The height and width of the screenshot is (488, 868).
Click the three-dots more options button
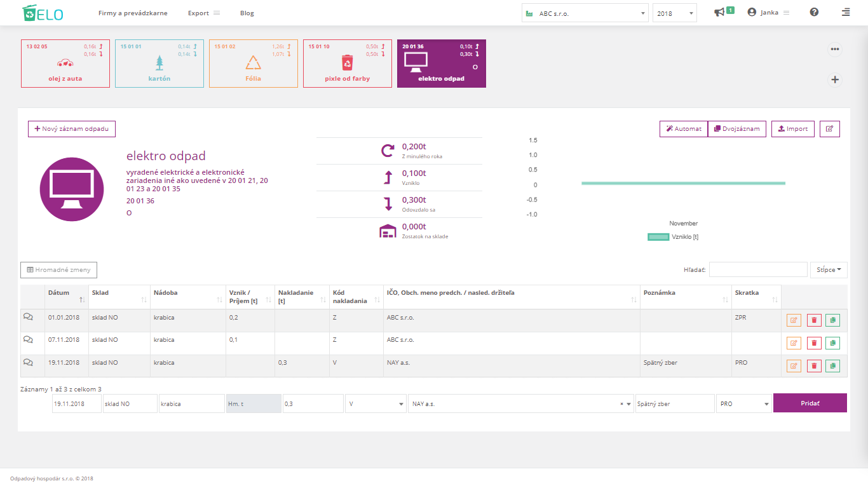click(x=835, y=50)
